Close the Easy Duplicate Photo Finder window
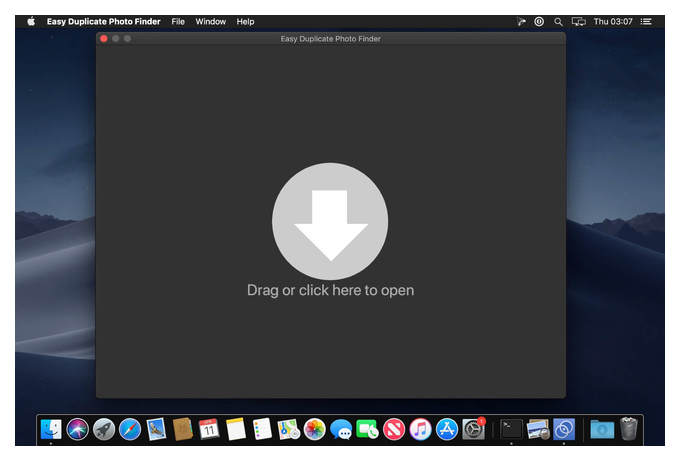 coord(104,39)
